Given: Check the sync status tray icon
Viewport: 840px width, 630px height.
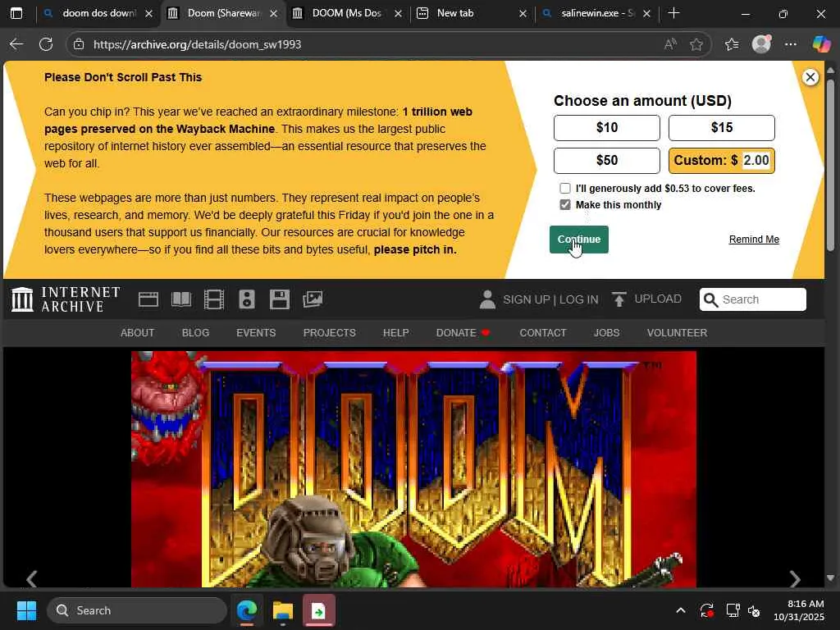Looking at the screenshot, I should [706, 610].
